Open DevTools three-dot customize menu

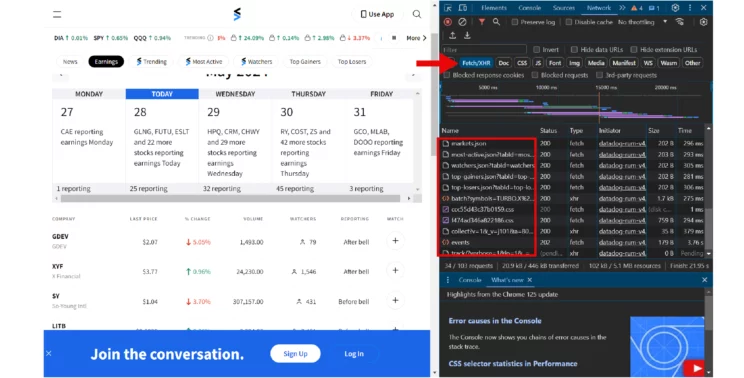pos(690,8)
